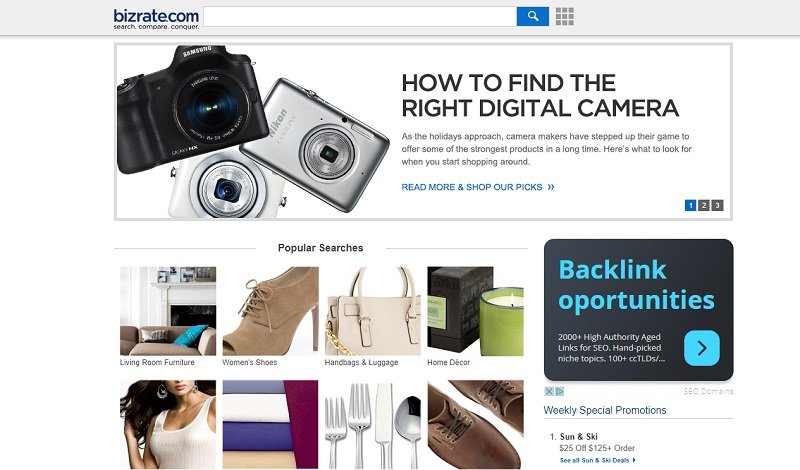Open the grid categories menu icon
The height and width of the screenshot is (470, 800).
pos(565,16)
